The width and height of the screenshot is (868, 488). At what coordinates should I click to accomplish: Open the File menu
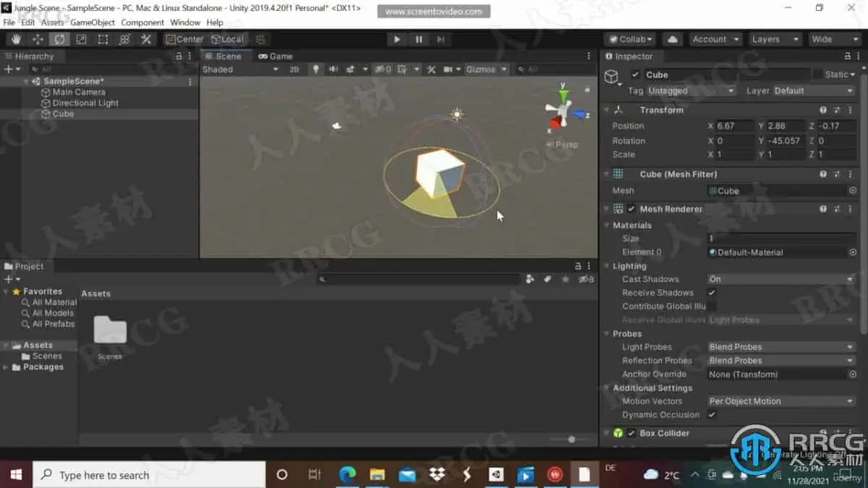pyautogui.click(x=9, y=22)
